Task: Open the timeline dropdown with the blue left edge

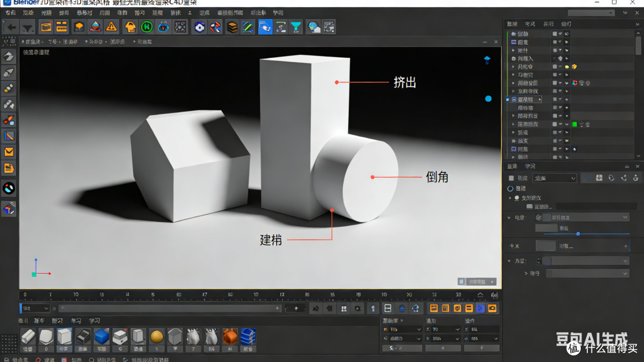Action: pos(35,308)
